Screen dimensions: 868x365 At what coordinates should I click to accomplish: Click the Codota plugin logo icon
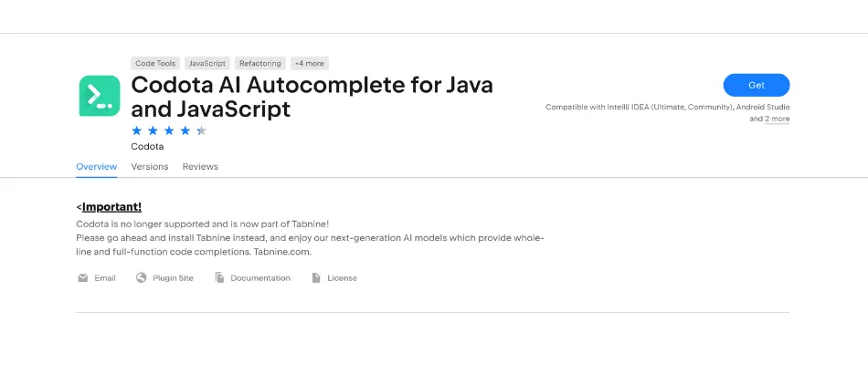pos(100,96)
